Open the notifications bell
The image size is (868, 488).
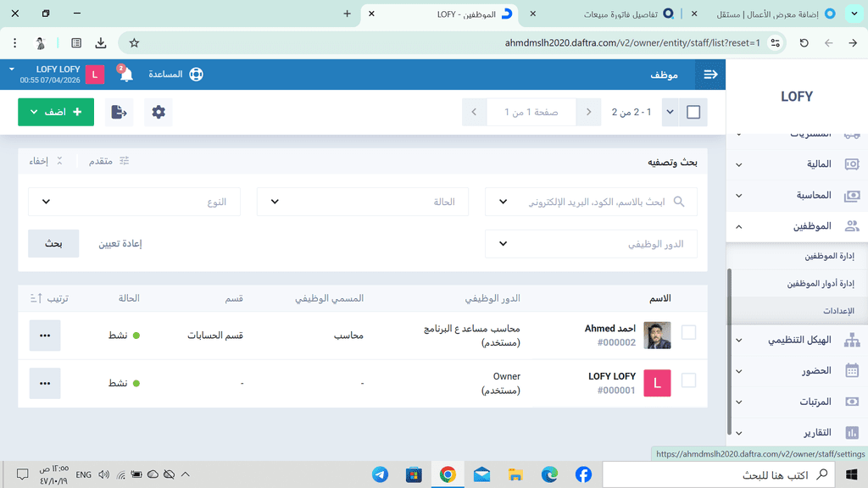click(x=126, y=75)
